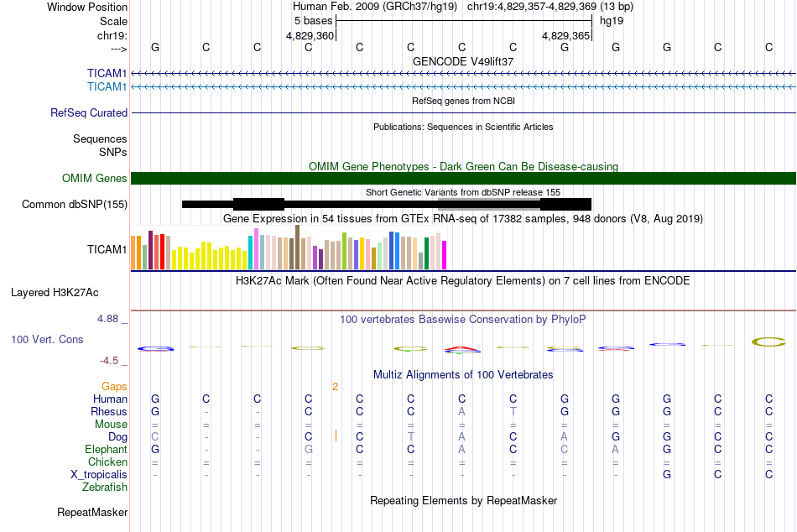The width and height of the screenshot is (797, 532).
Task: Open the GENCODE V49lift37 track title
Action: [x=463, y=61]
